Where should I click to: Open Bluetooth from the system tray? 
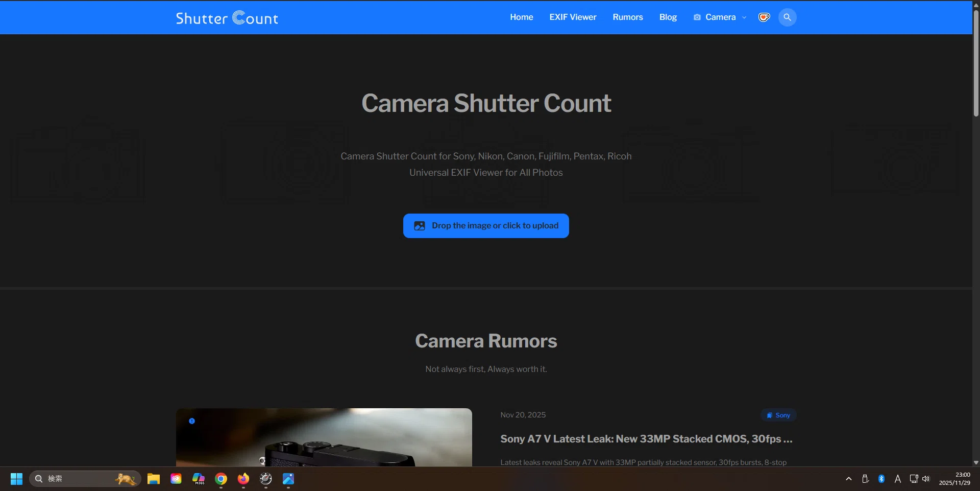click(x=881, y=479)
